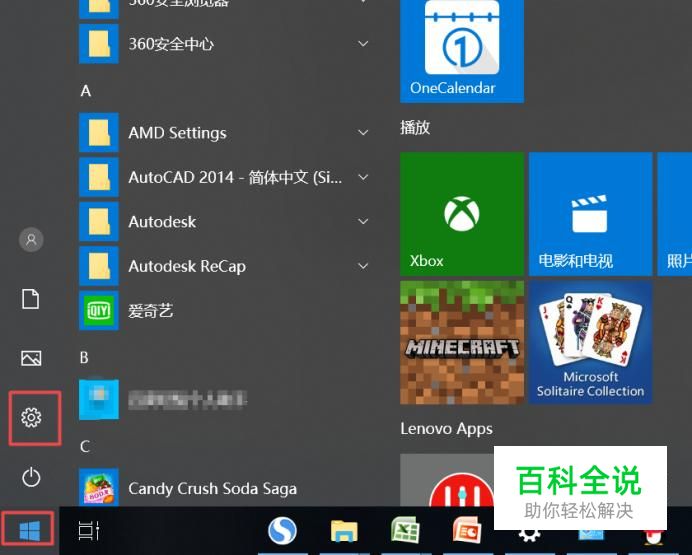This screenshot has width=692, height=555.
Task: Jump to letter B section header
Action: coord(84,357)
